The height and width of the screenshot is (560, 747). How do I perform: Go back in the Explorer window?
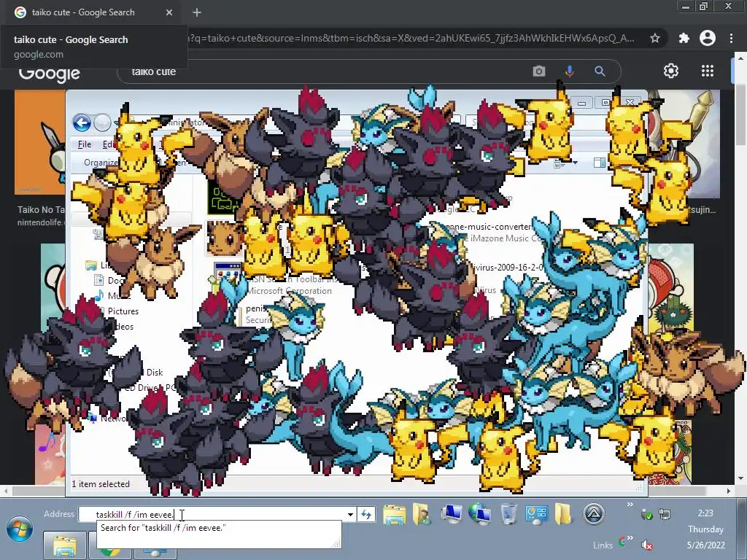point(82,122)
